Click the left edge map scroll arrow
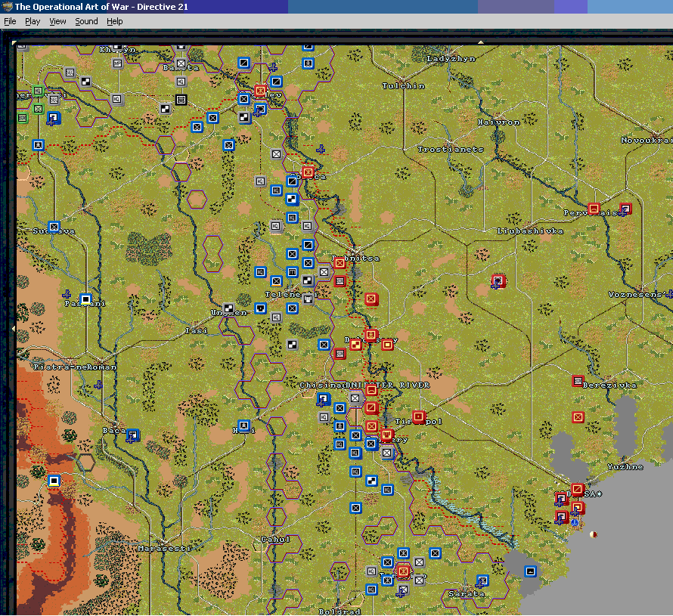The width and height of the screenshot is (673, 616). tap(14, 329)
